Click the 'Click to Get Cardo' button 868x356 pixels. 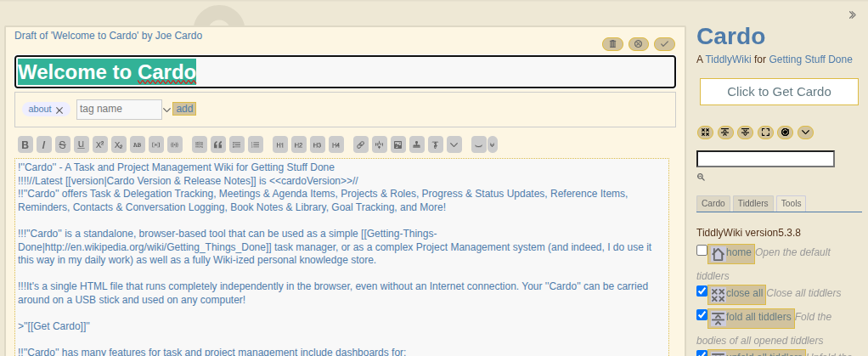tap(779, 92)
